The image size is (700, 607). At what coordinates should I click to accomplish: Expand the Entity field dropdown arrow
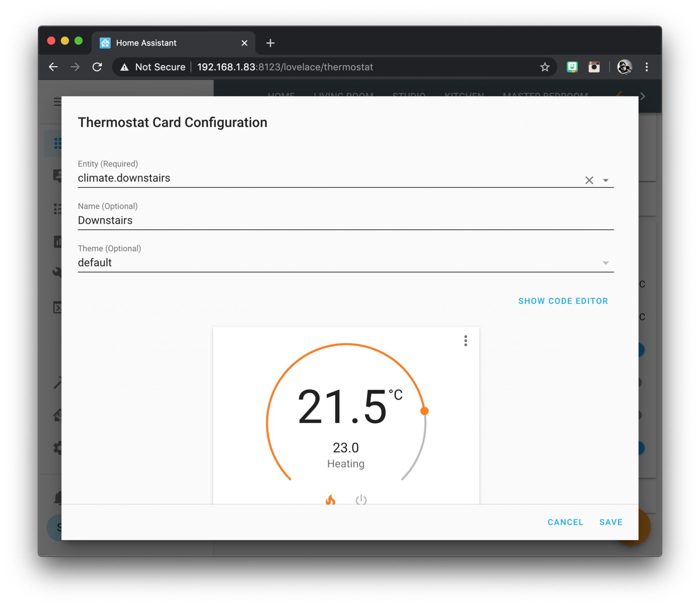pos(607,180)
